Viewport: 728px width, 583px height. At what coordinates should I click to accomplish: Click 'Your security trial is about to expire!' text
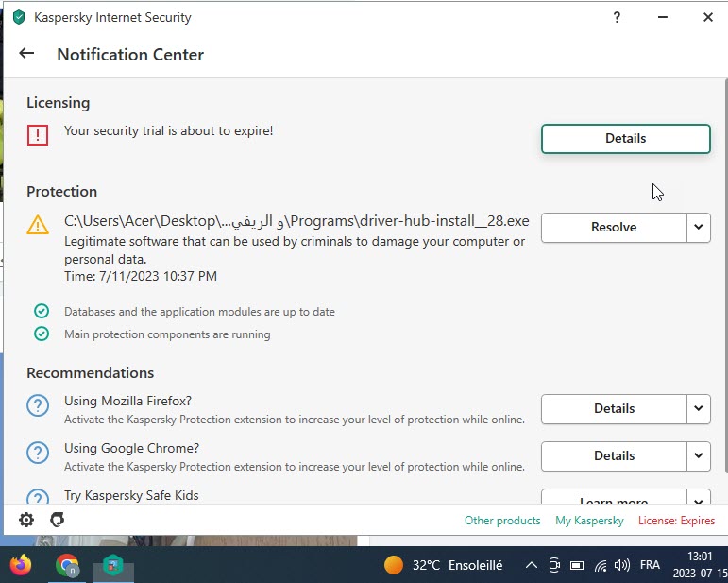(x=168, y=131)
